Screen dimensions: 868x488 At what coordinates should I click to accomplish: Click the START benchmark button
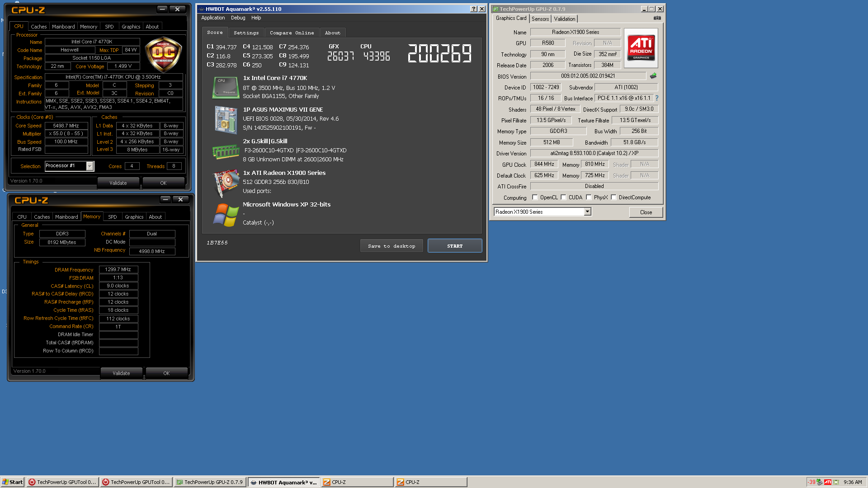click(x=455, y=246)
